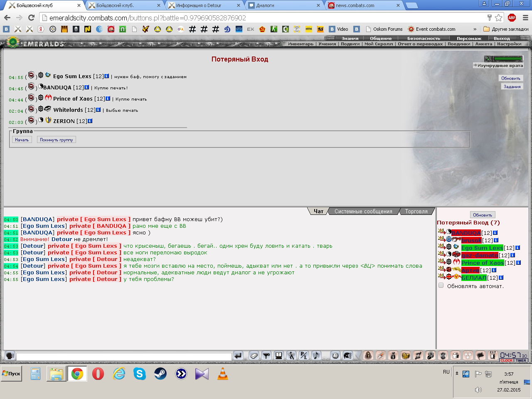Open the 'Задания' button
The height and width of the screenshot is (399, 532).
[x=512, y=86]
